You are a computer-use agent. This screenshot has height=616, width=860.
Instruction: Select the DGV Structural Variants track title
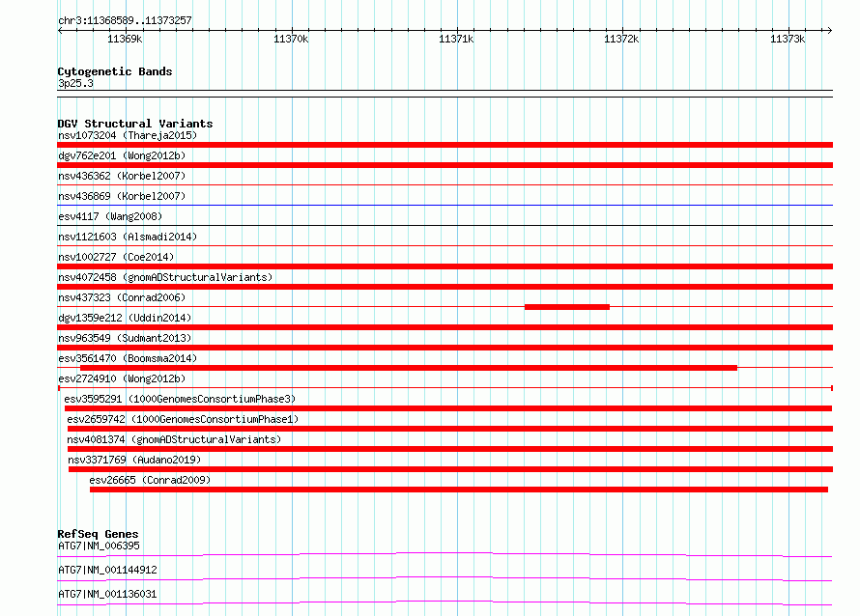point(134,124)
